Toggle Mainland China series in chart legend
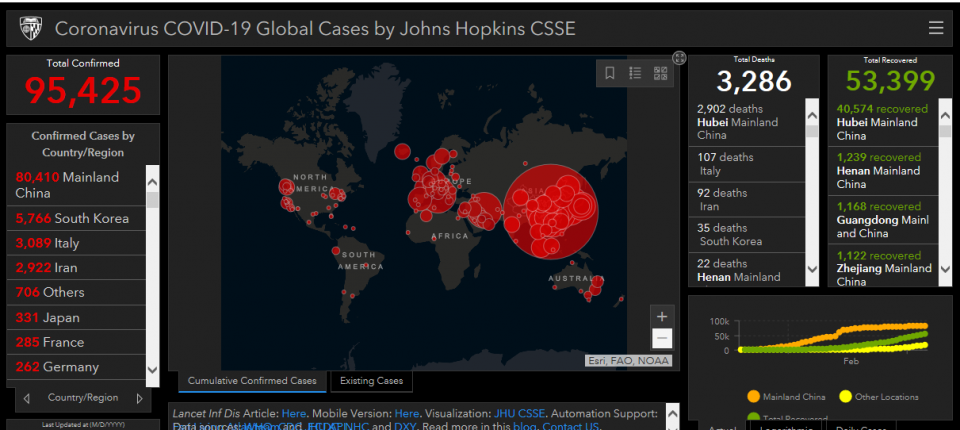 (789, 397)
